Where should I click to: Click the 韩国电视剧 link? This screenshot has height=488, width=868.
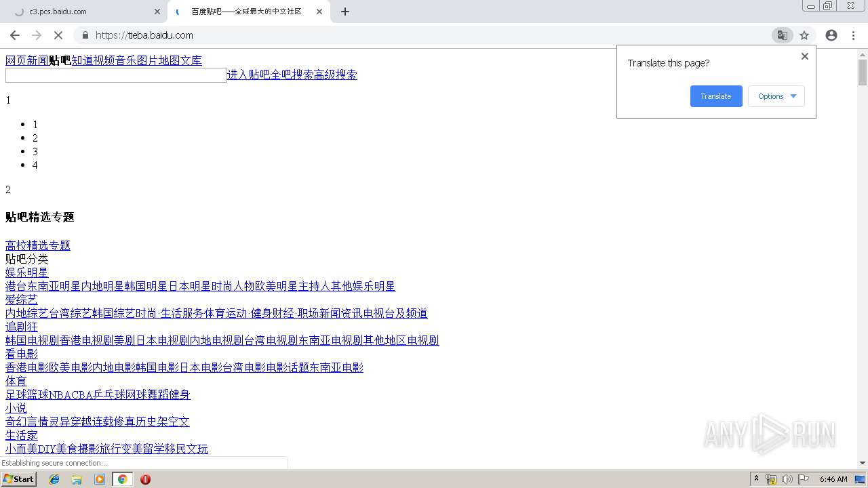(x=33, y=340)
